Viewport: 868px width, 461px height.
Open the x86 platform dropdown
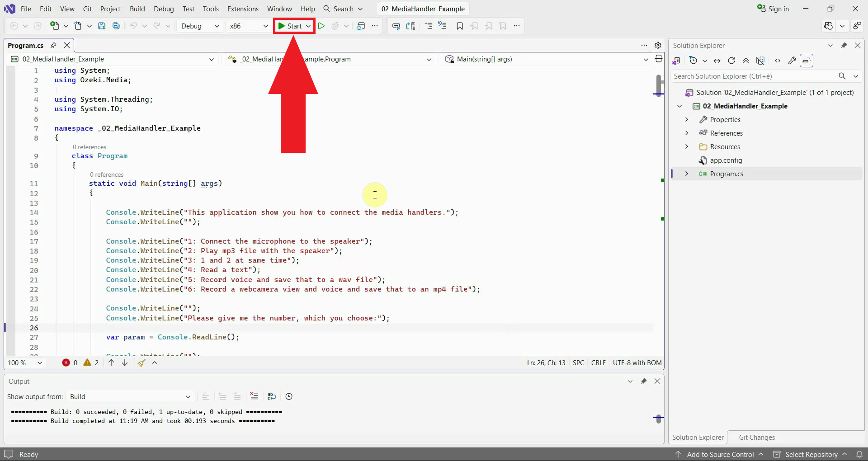248,26
